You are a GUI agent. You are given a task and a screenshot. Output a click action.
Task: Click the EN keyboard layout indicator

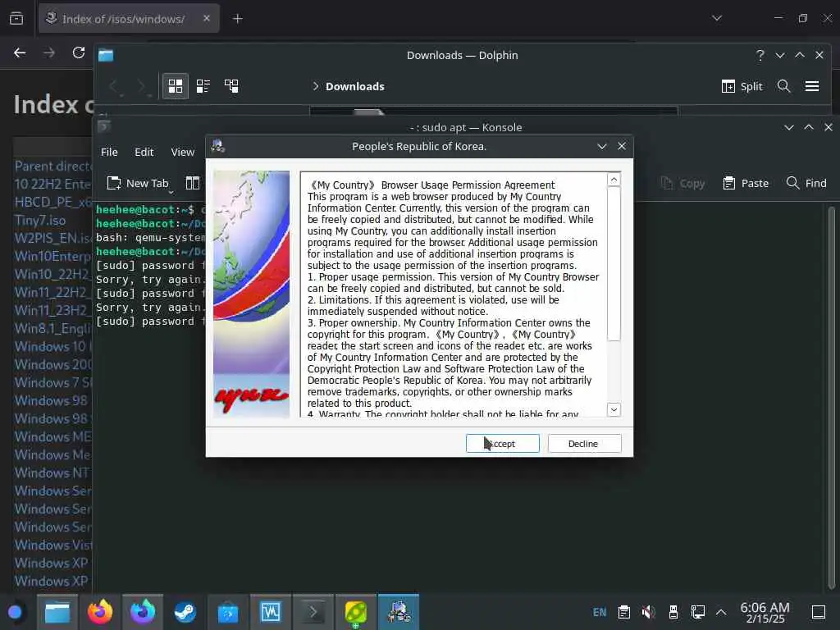click(600, 612)
